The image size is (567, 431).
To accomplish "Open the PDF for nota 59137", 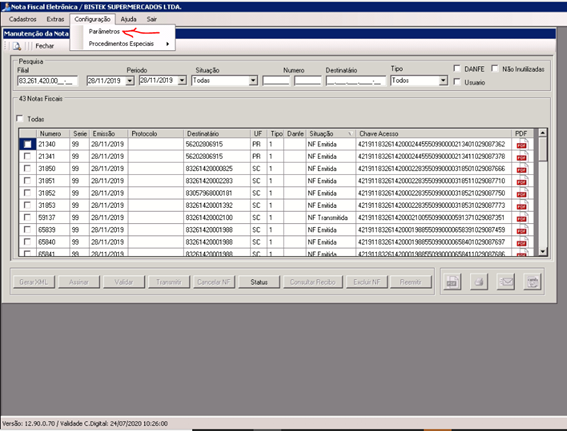I will (521, 218).
